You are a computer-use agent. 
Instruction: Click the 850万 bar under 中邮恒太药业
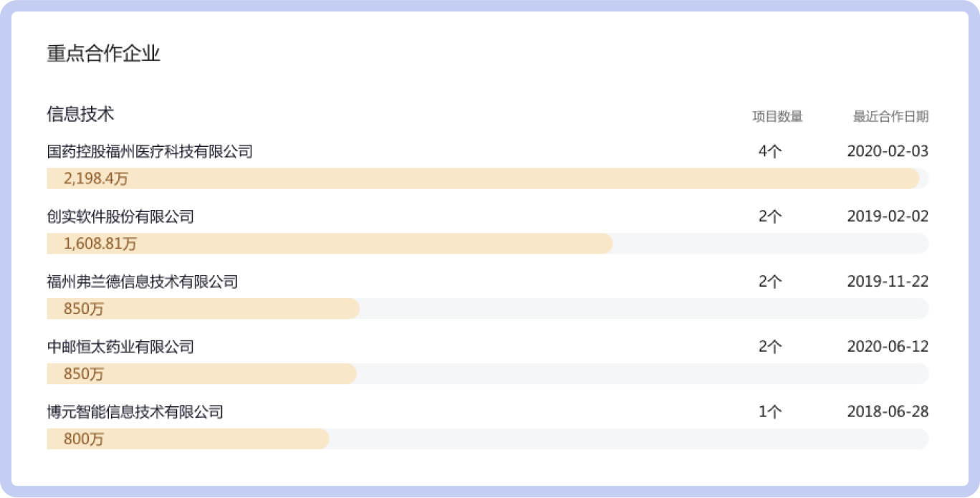488,374
